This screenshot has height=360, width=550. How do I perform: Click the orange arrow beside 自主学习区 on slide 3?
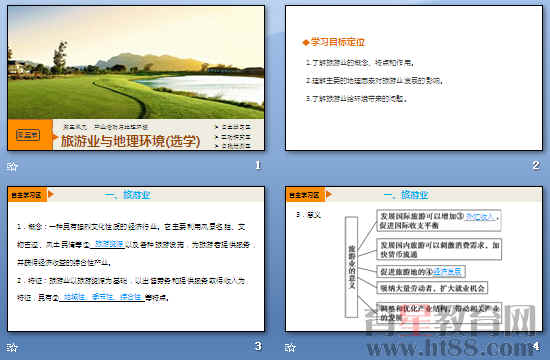click(x=51, y=194)
